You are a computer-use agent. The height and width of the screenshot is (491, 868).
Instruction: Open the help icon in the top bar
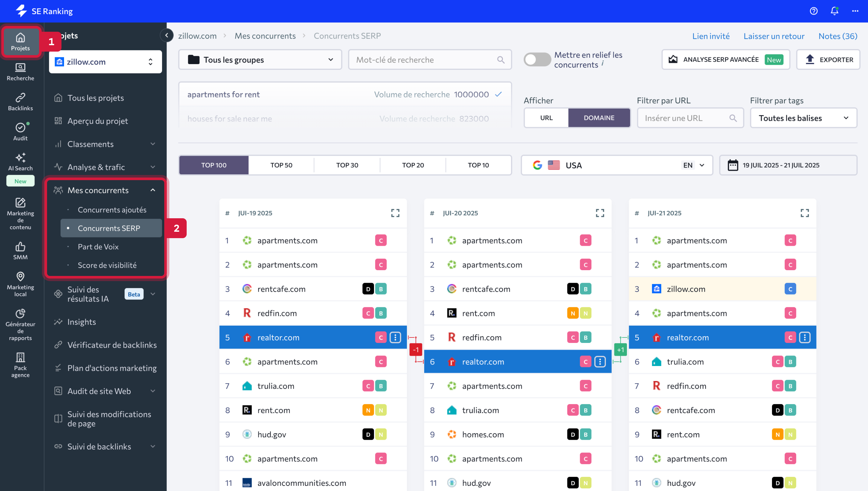coord(814,11)
